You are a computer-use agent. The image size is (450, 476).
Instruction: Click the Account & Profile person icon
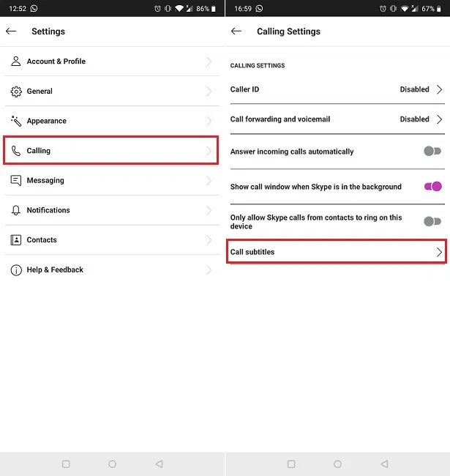(16, 61)
